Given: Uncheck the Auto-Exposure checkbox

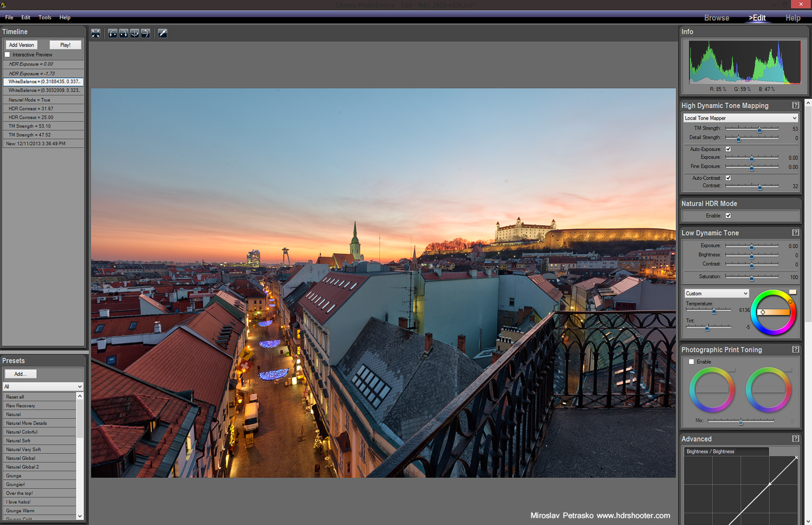Looking at the screenshot, I should (x=728, y=149).
